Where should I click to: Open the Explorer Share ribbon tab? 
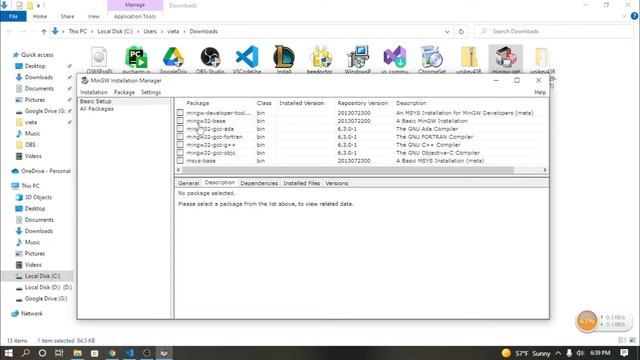(x=67, y=16)
